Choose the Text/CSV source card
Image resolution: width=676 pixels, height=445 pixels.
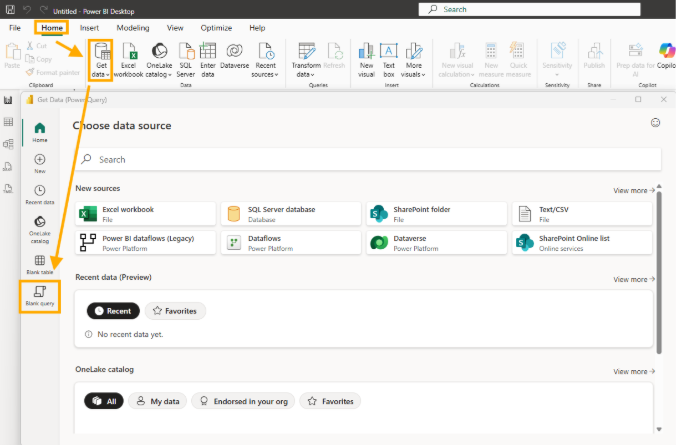582,214
